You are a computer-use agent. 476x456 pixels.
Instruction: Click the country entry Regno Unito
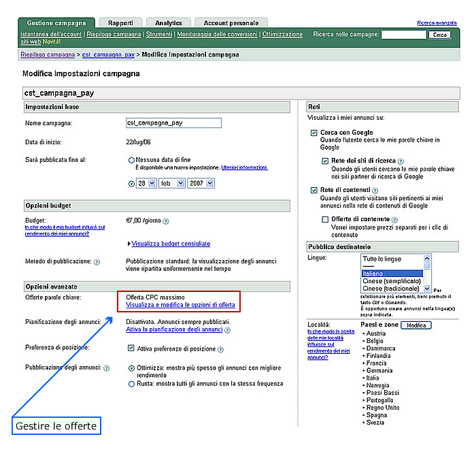(382, 408)
